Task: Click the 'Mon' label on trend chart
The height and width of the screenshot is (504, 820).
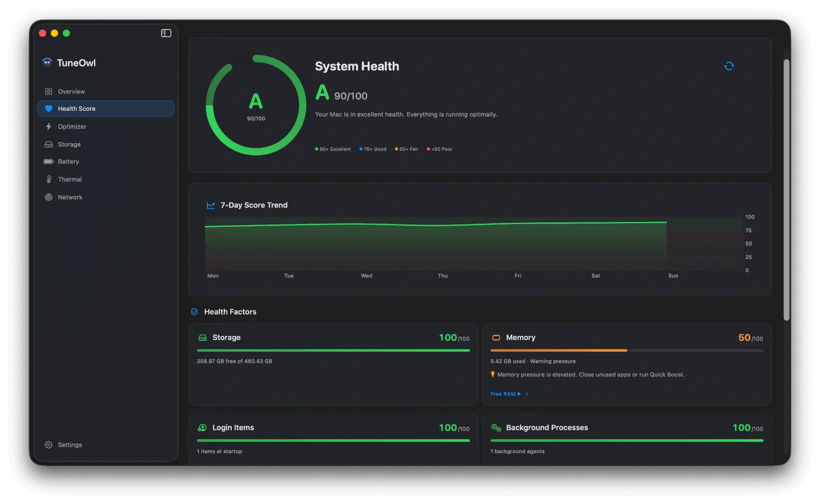Action: (213, 276)
